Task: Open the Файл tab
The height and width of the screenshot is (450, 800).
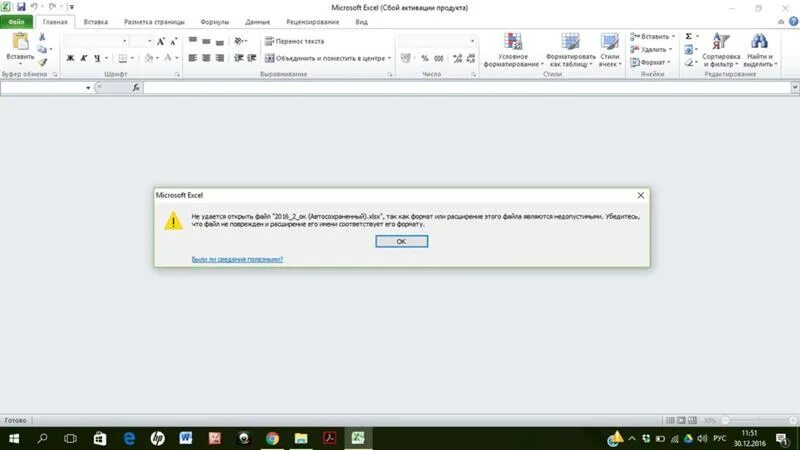Action: 16,22
